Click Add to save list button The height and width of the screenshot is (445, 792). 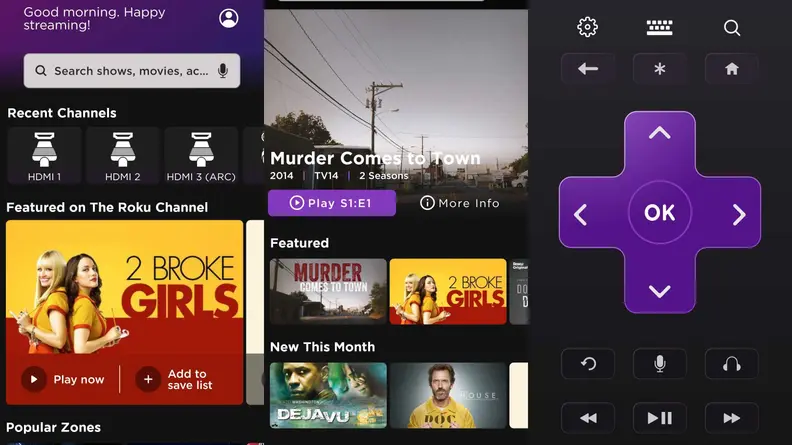pos(174,379)
